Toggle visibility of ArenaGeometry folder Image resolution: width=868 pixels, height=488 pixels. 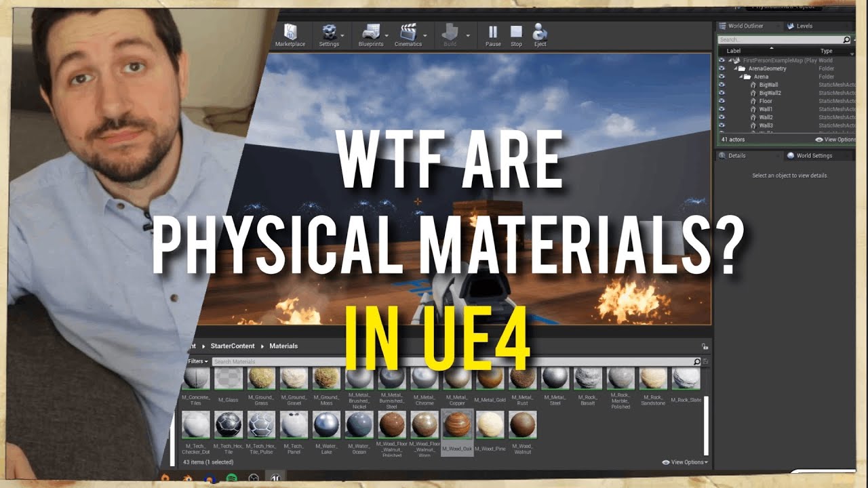click(x=722, y=68)
